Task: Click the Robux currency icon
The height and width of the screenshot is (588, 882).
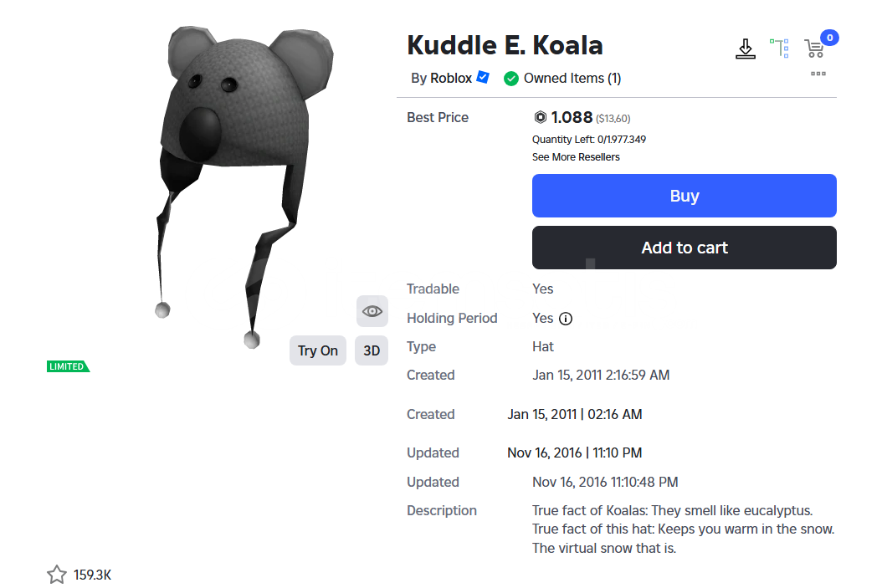Action: click(540, 117)
